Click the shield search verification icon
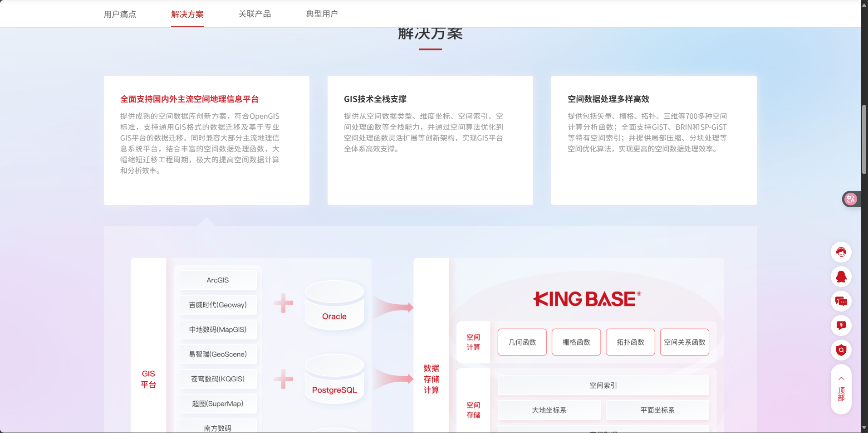This screenshot has width=868, height=433. 841,350
